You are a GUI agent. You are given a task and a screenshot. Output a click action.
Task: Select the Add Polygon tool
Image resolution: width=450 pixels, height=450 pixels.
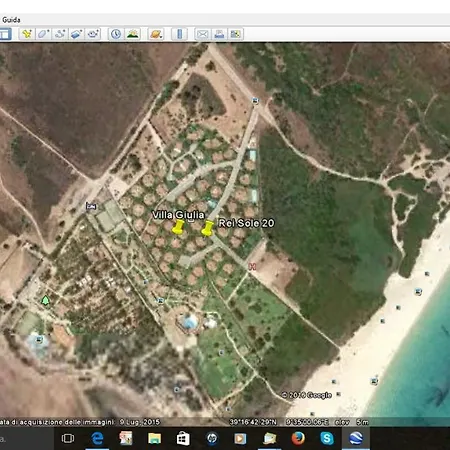pyautogui.click(x=43, y=34)
